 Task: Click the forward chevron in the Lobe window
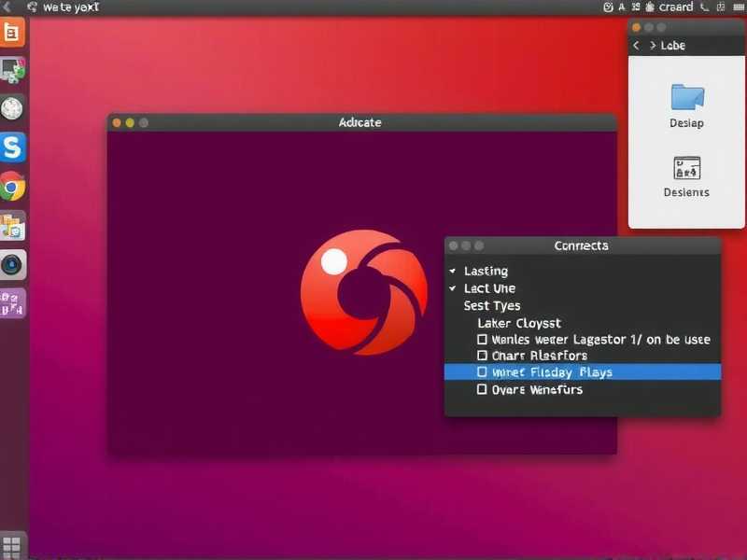[652, 44]
